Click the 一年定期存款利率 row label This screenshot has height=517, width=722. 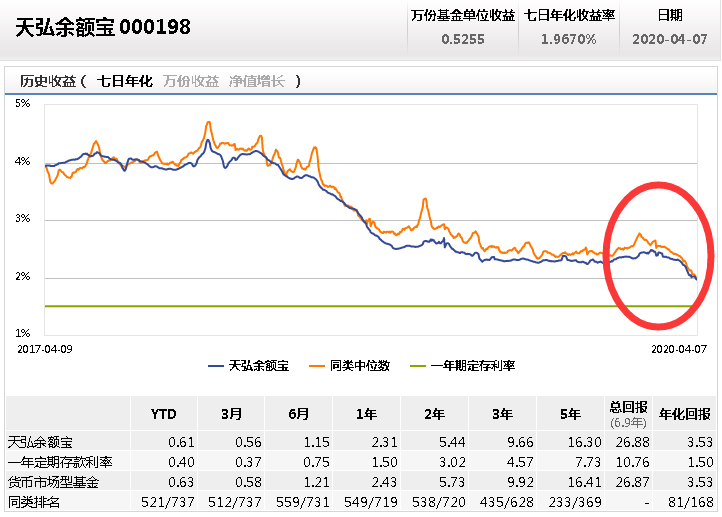[x=60, y=462]
